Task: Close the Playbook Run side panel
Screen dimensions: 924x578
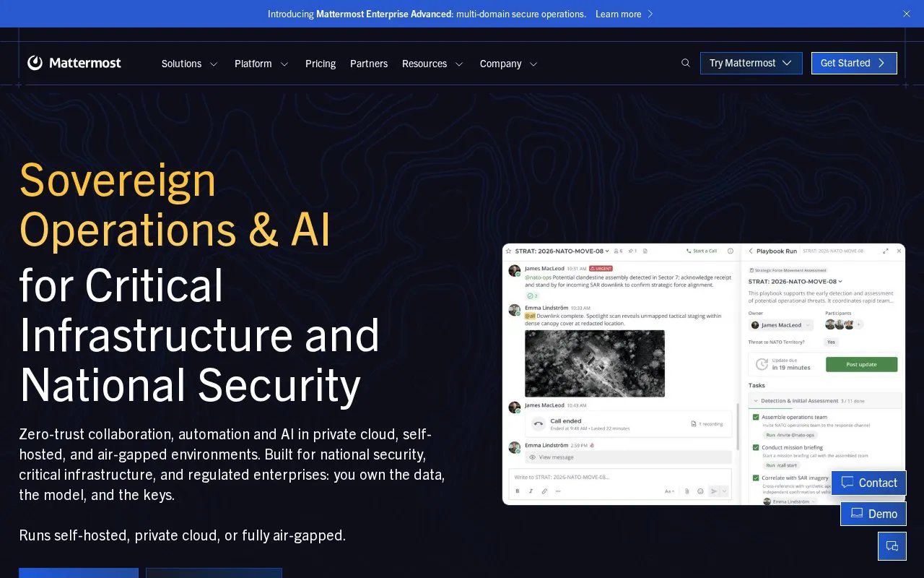Action: [x=899, y=251]
